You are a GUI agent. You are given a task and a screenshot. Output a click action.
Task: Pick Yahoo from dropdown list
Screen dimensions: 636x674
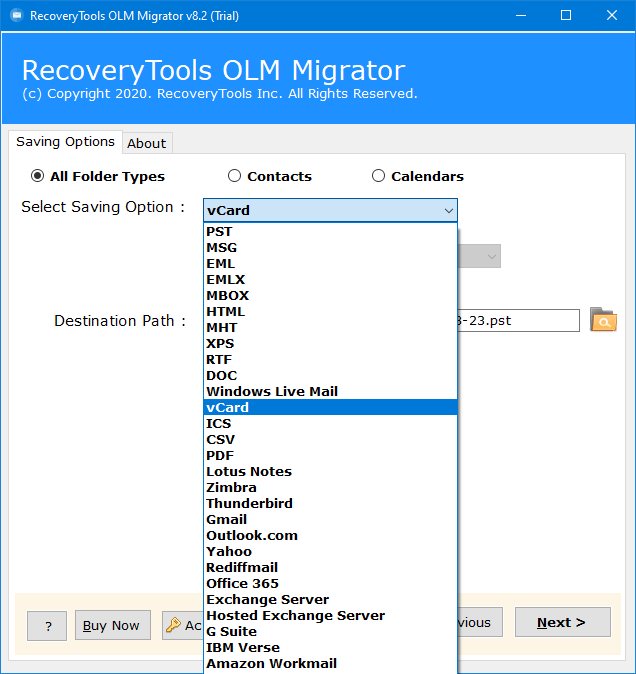point(330,551)
